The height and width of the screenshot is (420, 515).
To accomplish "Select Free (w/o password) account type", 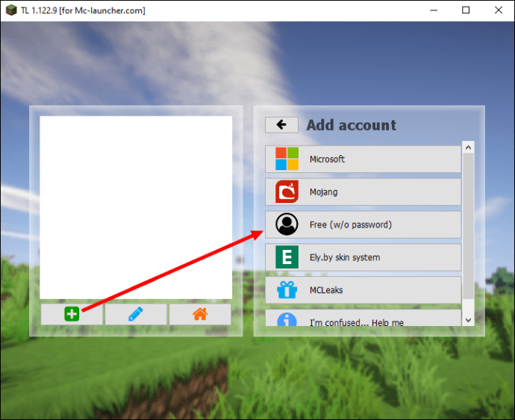I will click(363, 225).
